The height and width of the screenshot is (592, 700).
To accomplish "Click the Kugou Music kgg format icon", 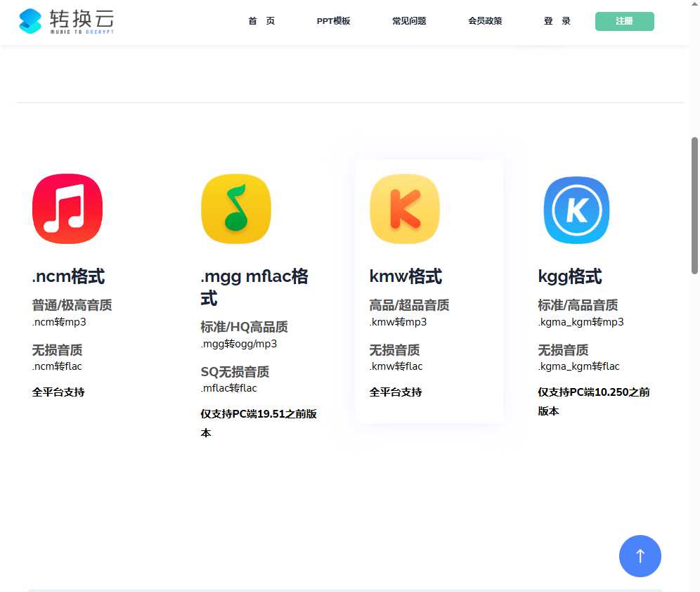I will (x=576, y=209).
